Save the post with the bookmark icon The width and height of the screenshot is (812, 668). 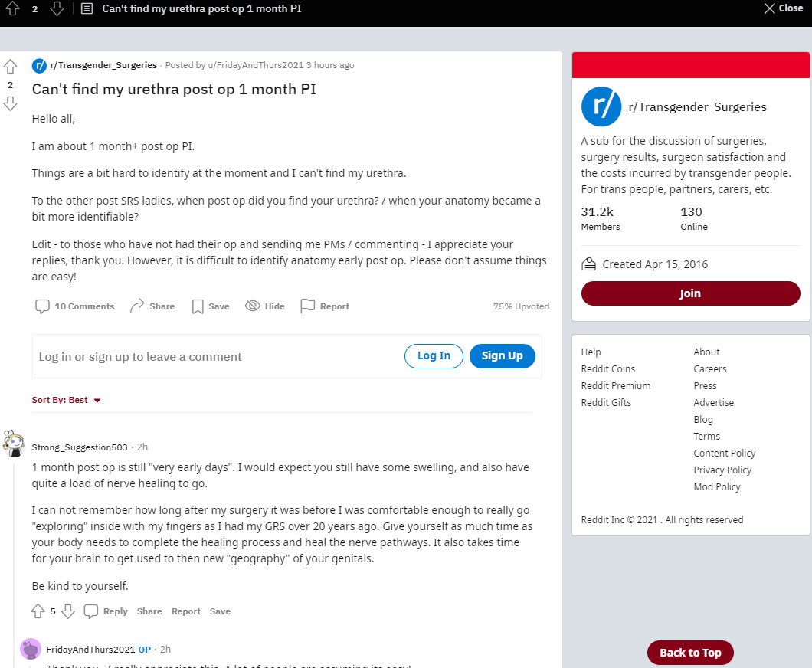point(198,306)
